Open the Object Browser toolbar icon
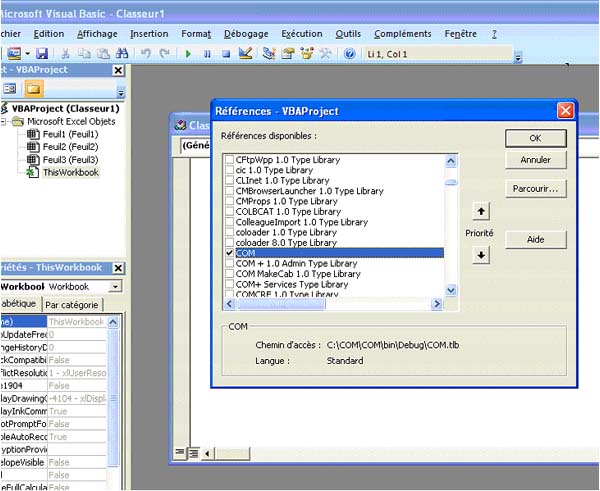The image size is (600, 491). tap(307, 54)
